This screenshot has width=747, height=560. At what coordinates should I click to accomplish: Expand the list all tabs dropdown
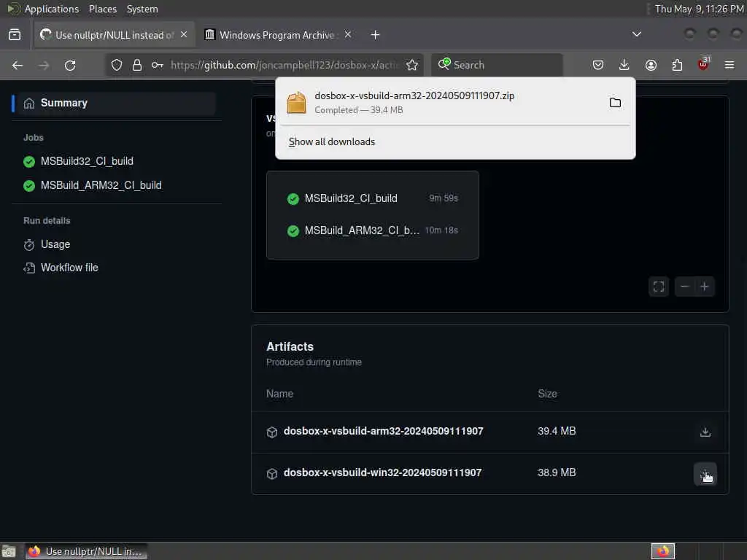click(636, 34)
